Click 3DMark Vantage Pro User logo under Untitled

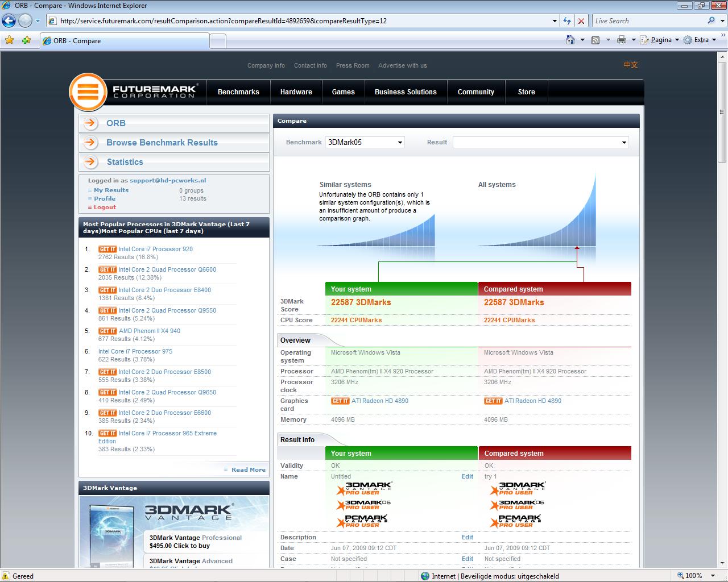364,488
